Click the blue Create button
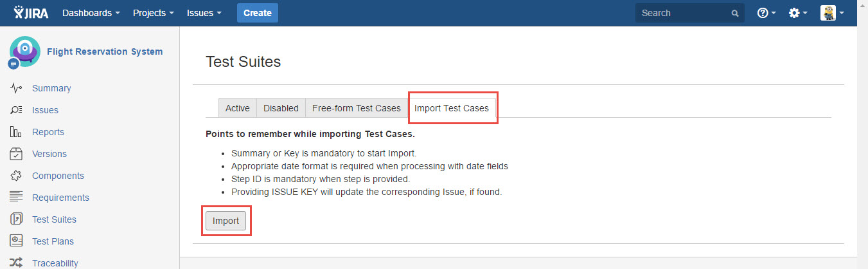Screen dimensions: 868x269 [x=257, y=13]
